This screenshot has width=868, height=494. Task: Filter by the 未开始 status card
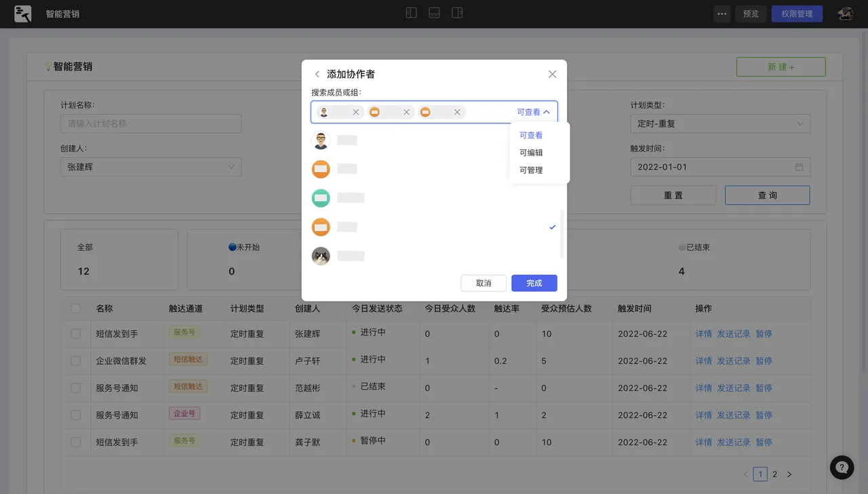click(244, 260)
